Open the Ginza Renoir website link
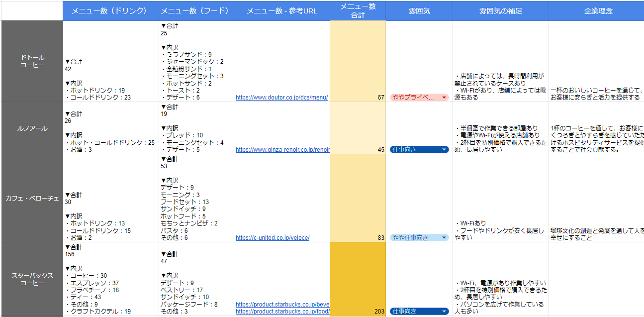Viewport: 644px width, 317px height. [282, 149]
